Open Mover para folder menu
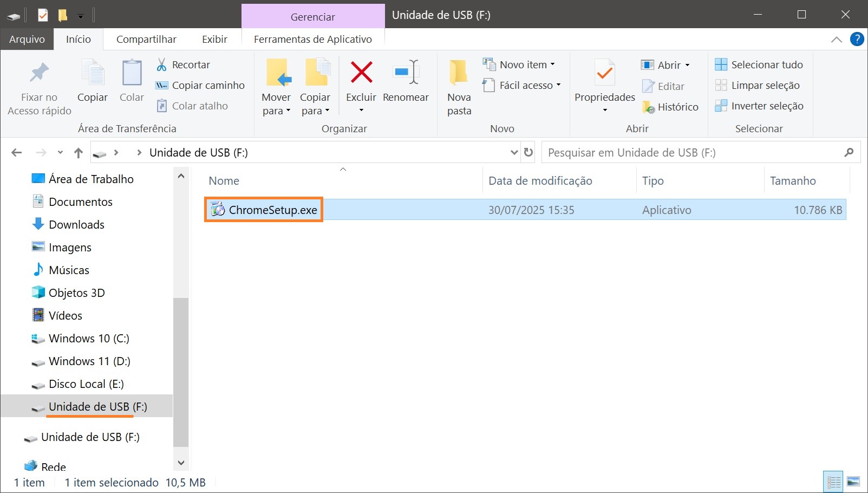This screenshot has width=868, height=493. [276, 88]
